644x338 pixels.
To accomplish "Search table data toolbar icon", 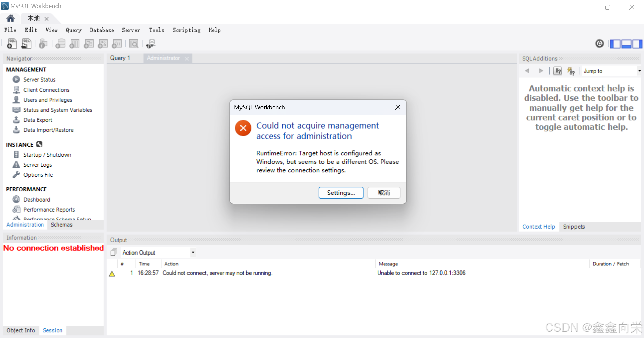I will (134, 44).
